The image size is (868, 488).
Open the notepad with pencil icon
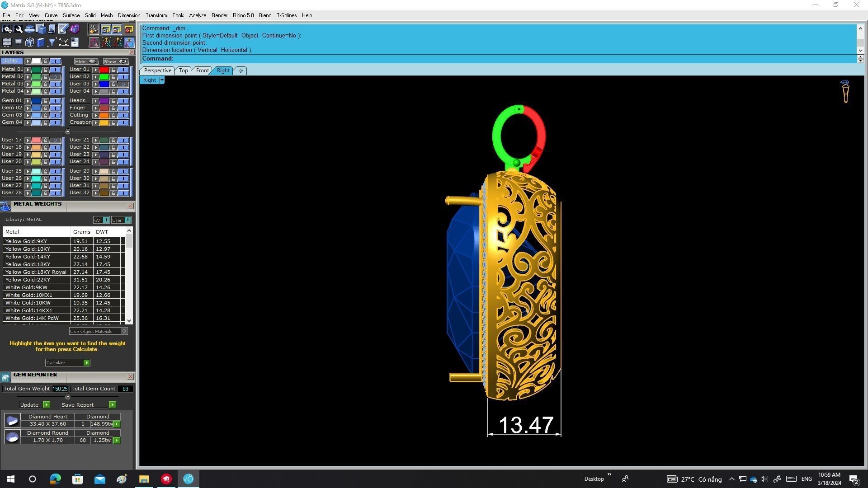(x=63, y=29)
